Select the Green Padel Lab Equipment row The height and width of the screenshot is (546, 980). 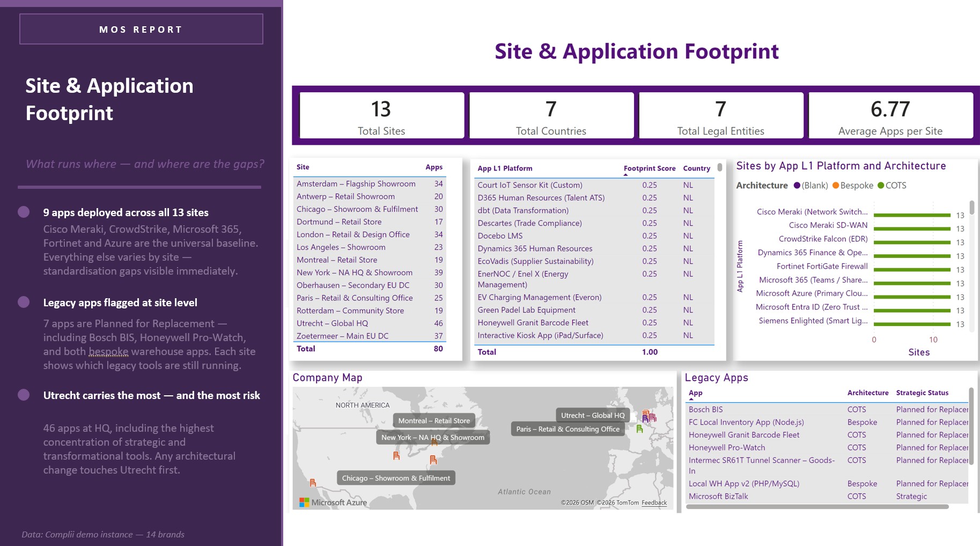(595, 310)
